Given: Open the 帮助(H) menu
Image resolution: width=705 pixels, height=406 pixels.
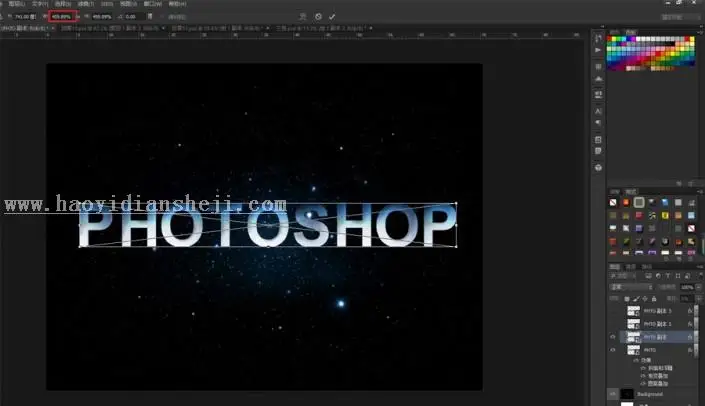Looking at the screenshot, I should tap(178, 4).
